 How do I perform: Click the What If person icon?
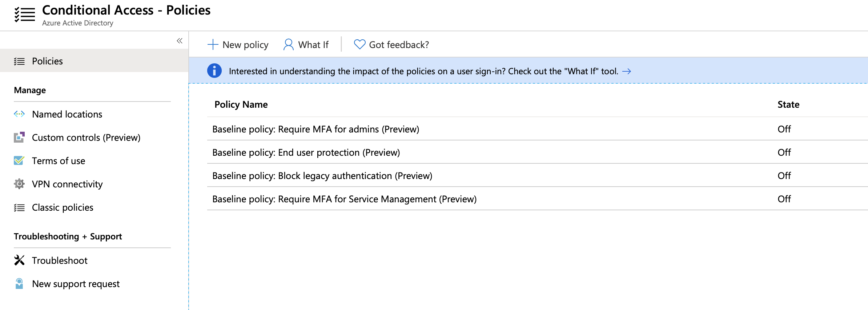289,44
